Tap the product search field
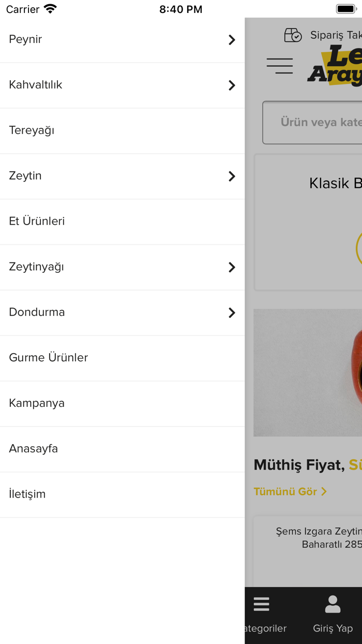 point(315,122)
